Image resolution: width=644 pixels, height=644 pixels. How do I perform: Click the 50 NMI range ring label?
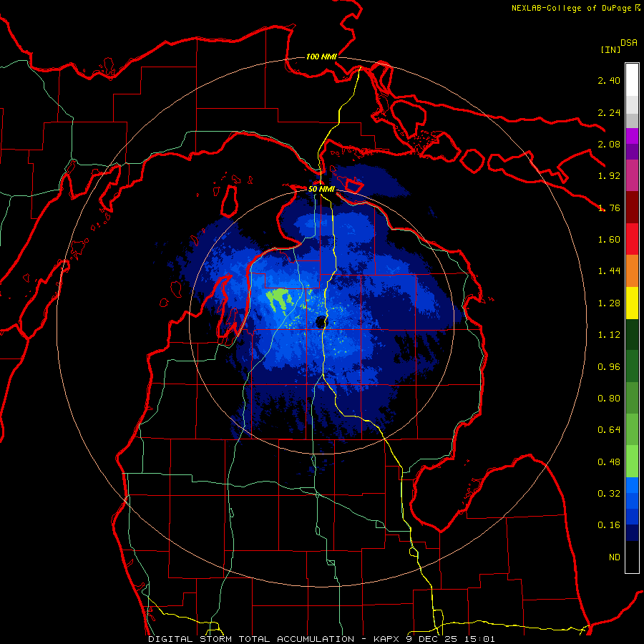(321, 190)
